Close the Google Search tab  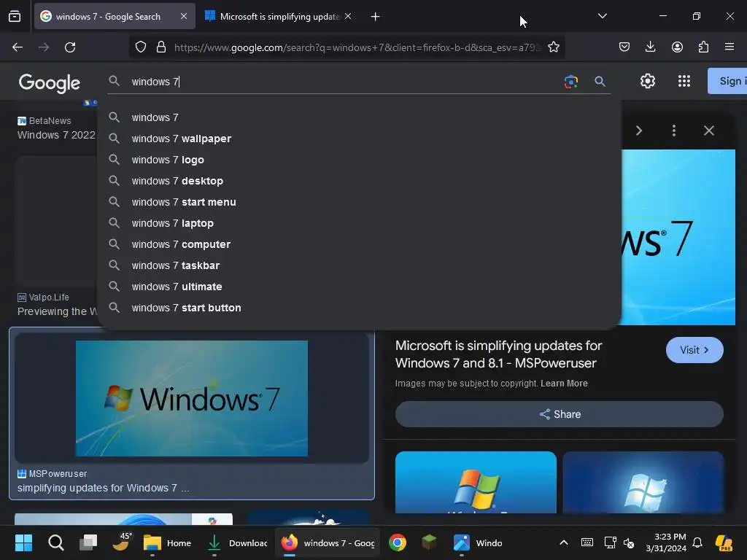184,16
